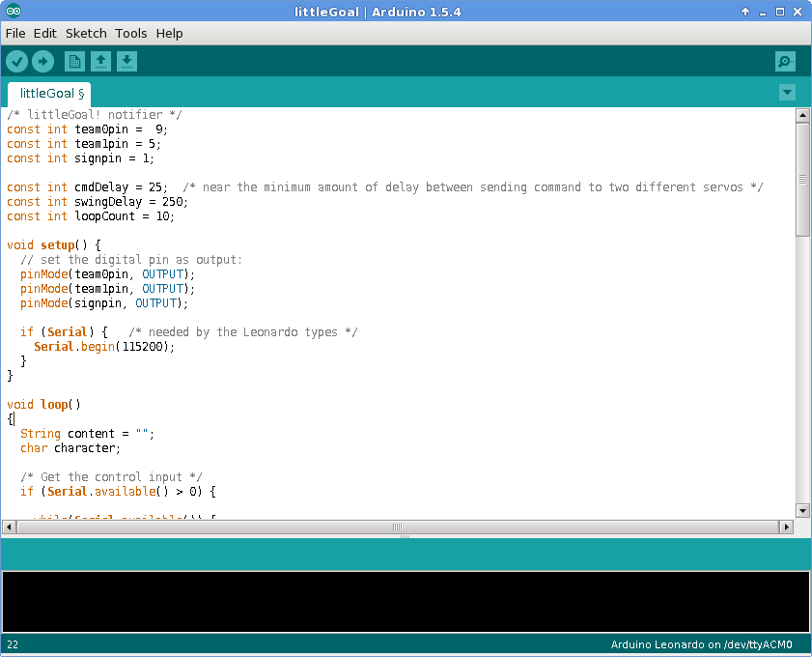Image resolution: width=812 pixels, height=657 pixels.
Task: Click the horizontal scrollbar right arrow
Action: coord(786,527)
